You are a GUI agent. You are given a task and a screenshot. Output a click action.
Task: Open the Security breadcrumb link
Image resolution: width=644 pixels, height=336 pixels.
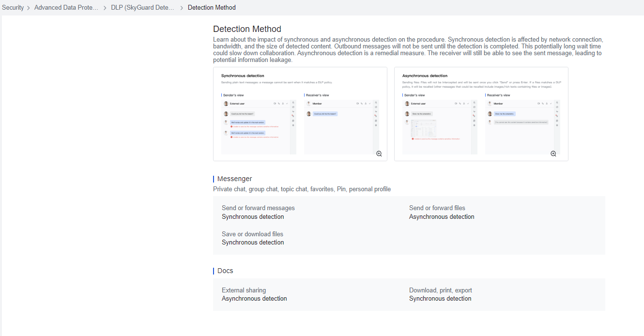click(13, 7)
